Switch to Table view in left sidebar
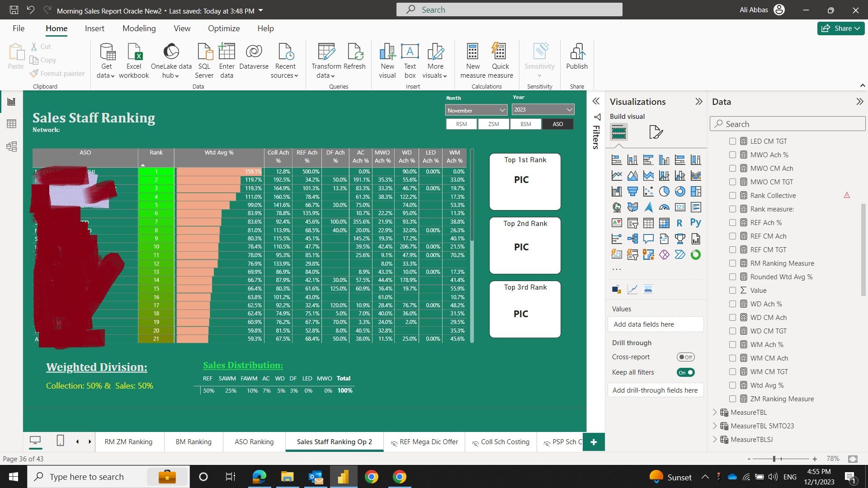This screenshot has height=488, width=868. coord(12,124)
